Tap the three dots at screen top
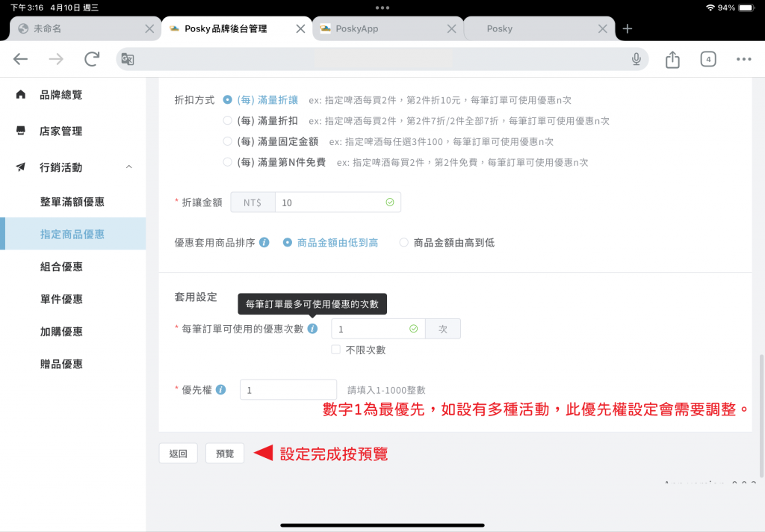This screenshot has width=765, height=532. (382, 7)
